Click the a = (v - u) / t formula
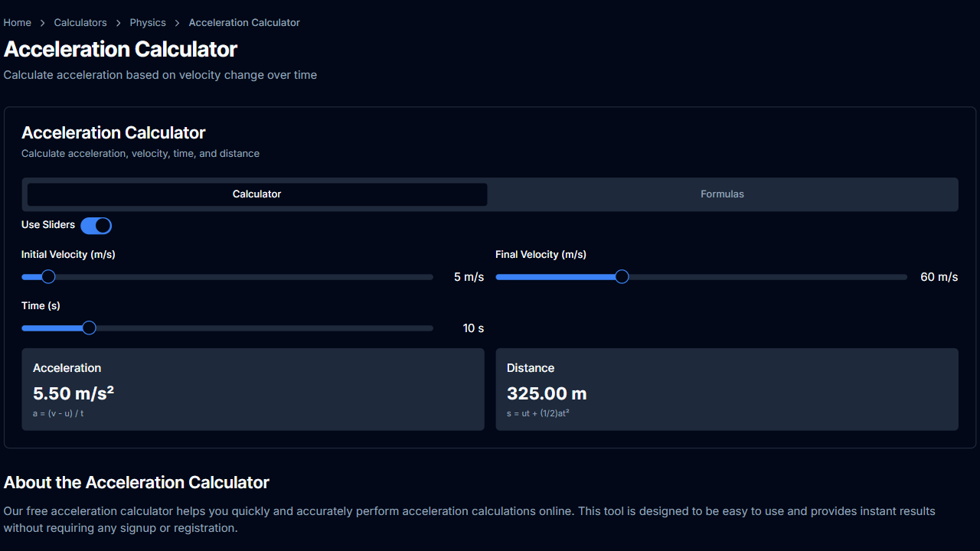This screenshot has width=980, height=551. click(57, 413)
